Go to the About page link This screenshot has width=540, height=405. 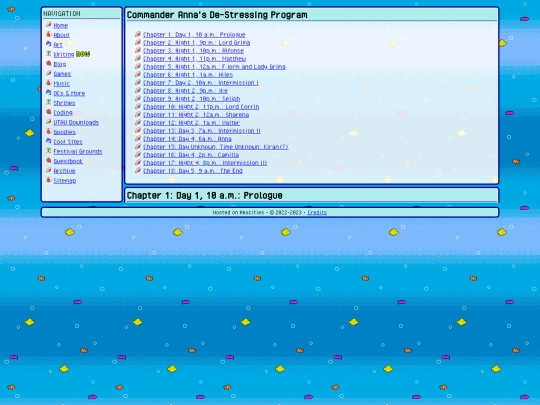coord(62,35)
